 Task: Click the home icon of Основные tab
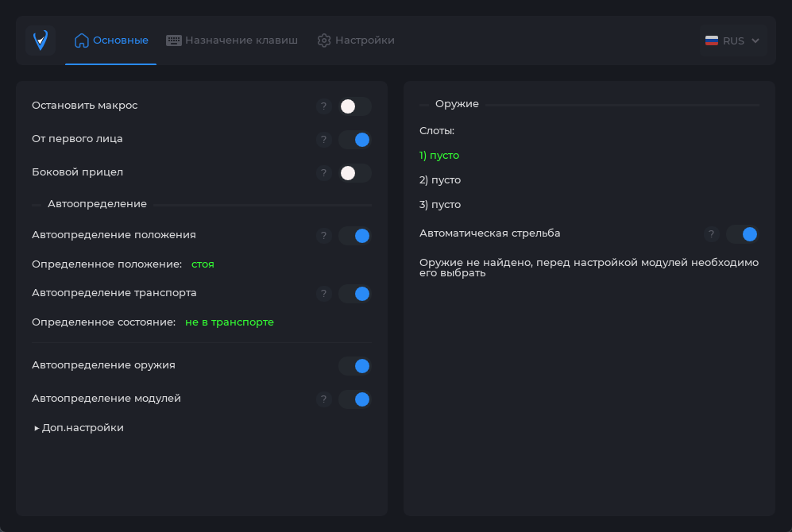coord(81,40)
